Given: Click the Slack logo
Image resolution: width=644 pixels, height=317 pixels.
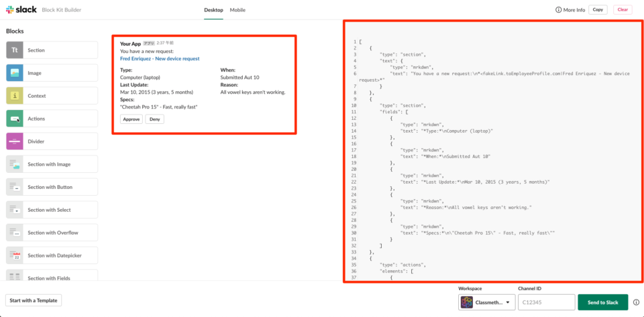Looking at the screenshot, I should (21, 9).
